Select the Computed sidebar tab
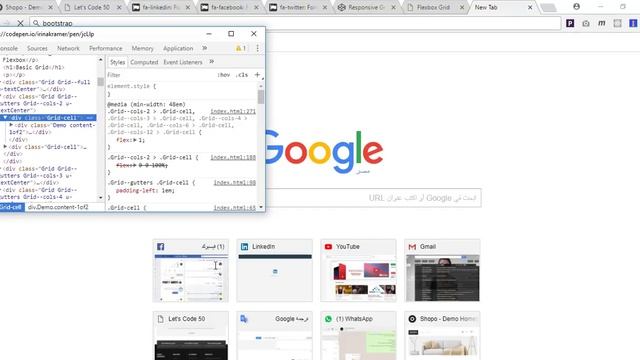The image size is (640, 360). pos(144,62)
